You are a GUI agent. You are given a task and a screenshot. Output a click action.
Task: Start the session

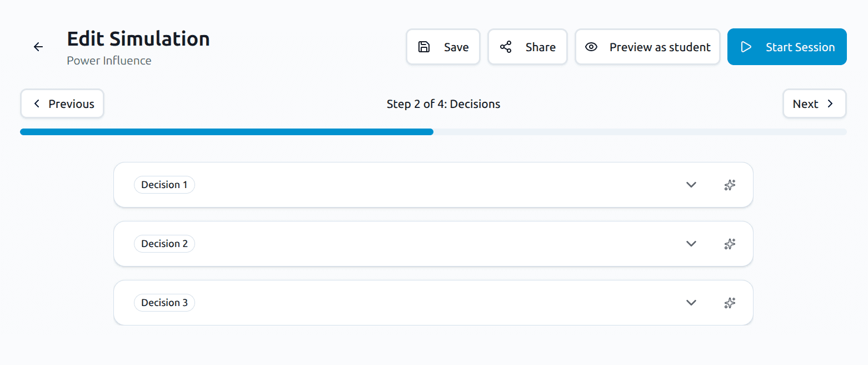pos(787,47)
